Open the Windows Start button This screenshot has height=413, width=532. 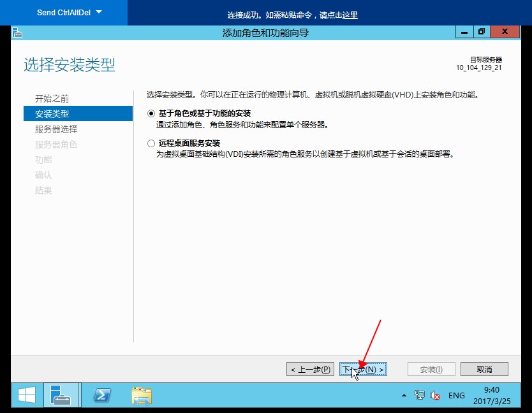[x=27, y=395]
